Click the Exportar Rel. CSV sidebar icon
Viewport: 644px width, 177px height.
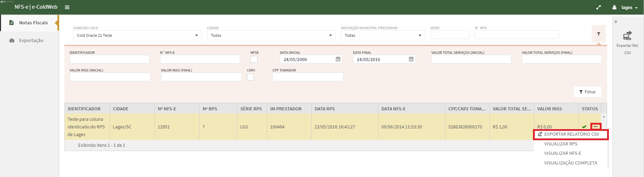[x=627, y=36]
